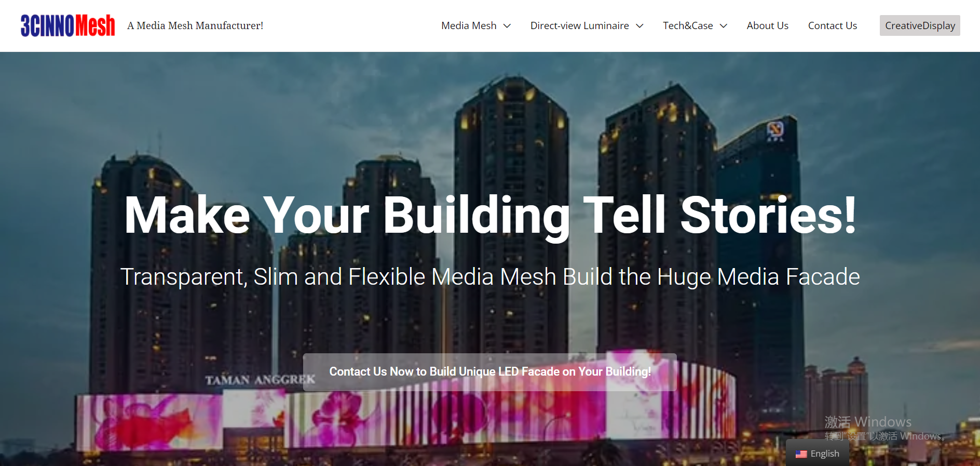Go to the About Us page
The height and width of the screenshot is (466, 980).
(x=767, y=25)
